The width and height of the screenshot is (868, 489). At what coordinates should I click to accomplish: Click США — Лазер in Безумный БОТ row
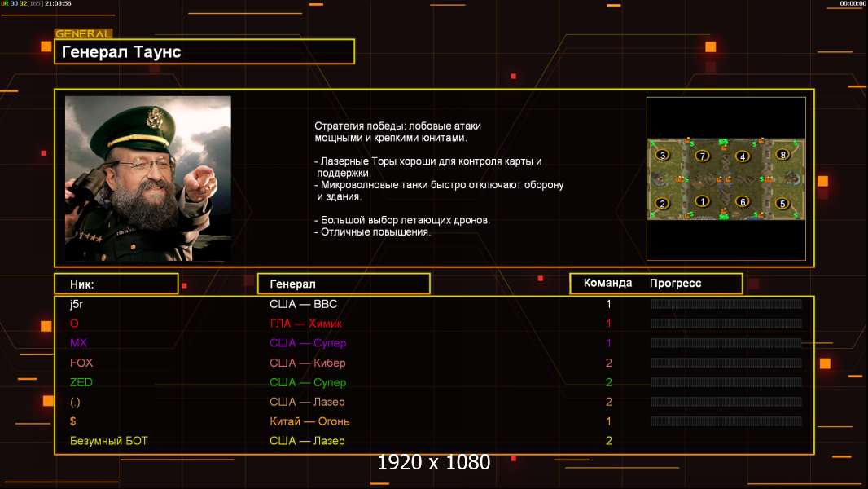click(x=307, y=441)
